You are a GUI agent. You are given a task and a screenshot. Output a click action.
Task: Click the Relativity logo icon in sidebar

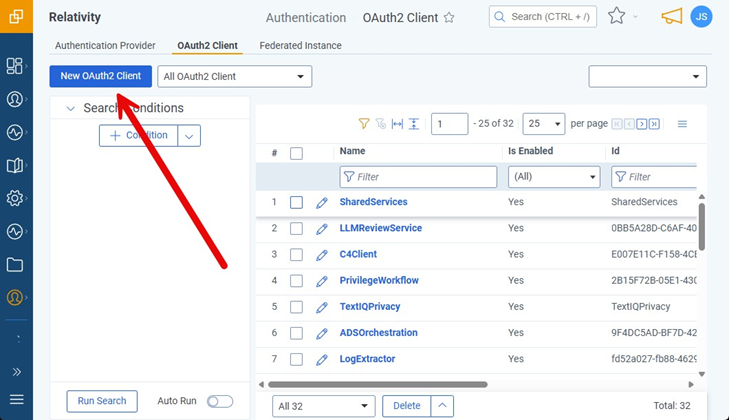(x=16, y=16)
